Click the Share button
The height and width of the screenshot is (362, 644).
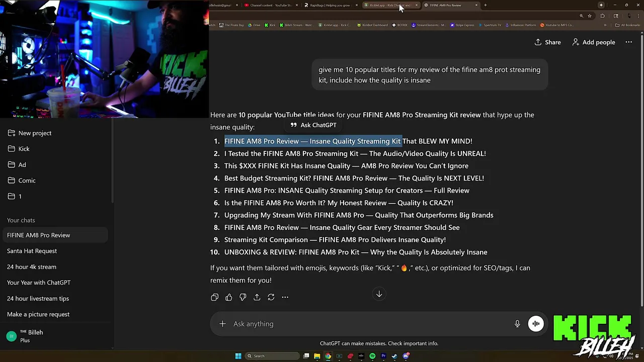point(547,42)
